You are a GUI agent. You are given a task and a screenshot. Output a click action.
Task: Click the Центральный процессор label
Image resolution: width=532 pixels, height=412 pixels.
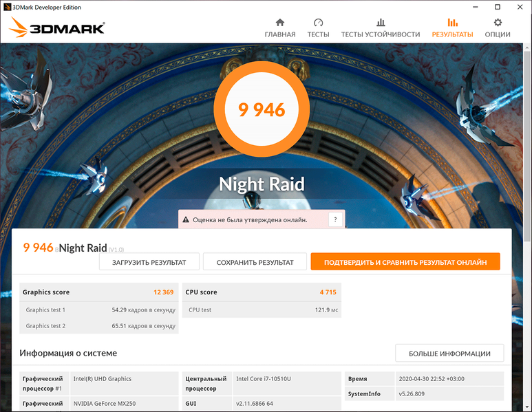pos(206,384)
